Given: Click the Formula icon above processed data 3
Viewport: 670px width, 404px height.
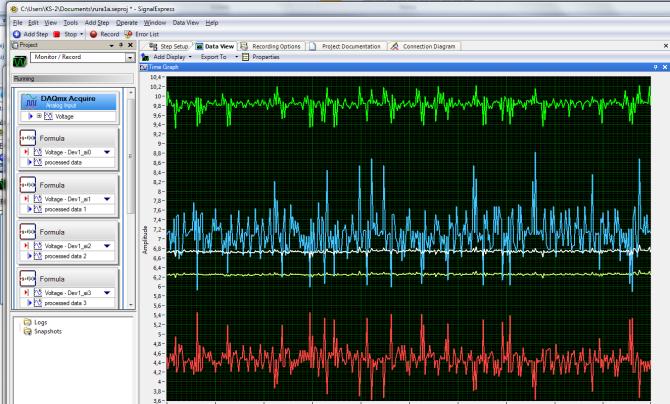Looking at the screenshot, I should pos(28,278).
